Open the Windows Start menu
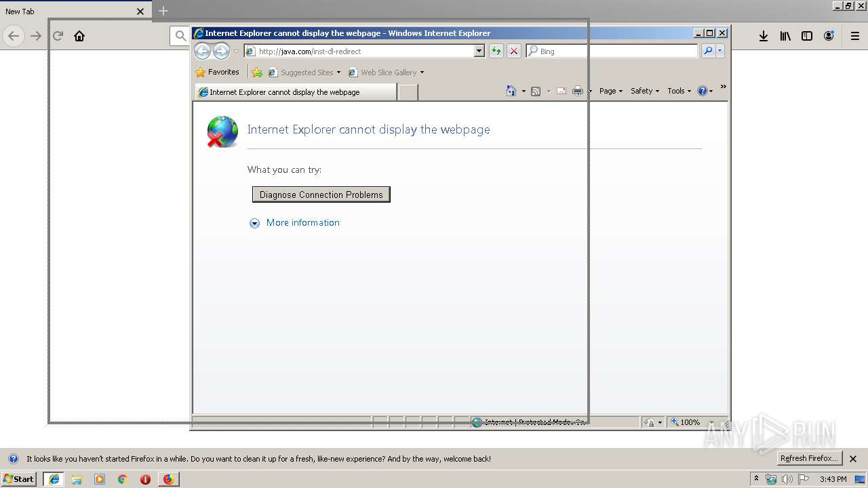The height and width of the screenshot is (488, 868). coord(19,479)
